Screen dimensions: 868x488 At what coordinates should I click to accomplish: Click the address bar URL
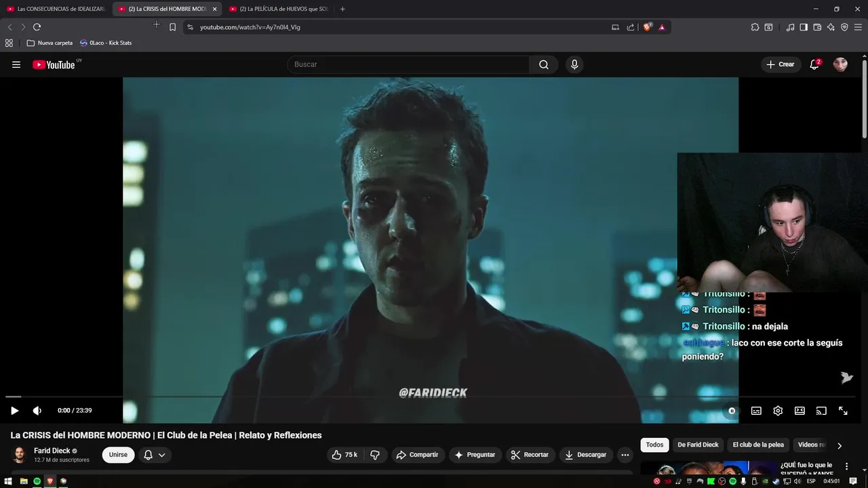coord(250,27)
